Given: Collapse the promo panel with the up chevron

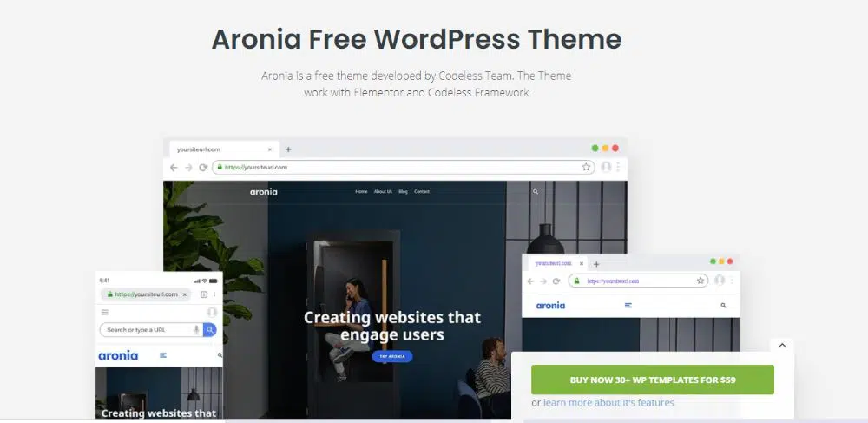Looking at the screenshot, I should click(782, 346).
